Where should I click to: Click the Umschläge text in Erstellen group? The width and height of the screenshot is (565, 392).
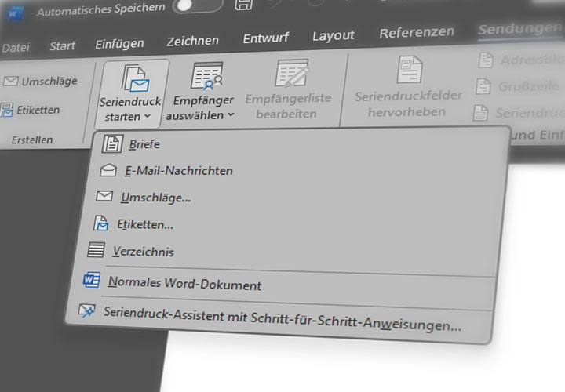(49, 81)
